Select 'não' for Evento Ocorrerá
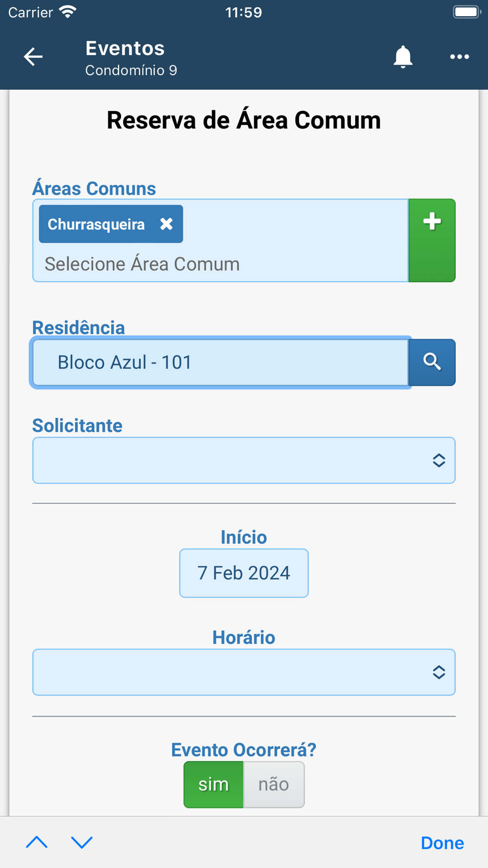 click(x=274, y=785)
